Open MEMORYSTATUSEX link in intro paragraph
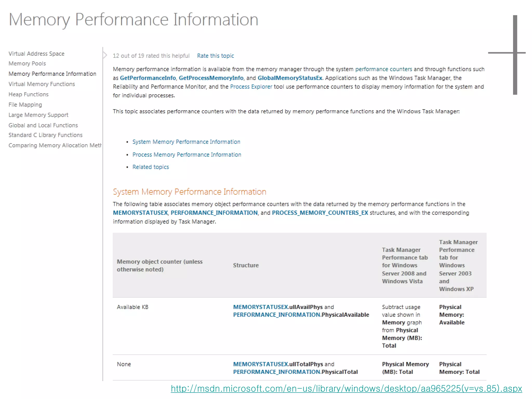The width and height of the screenshot is (532, 399). (x=140, y=213)
